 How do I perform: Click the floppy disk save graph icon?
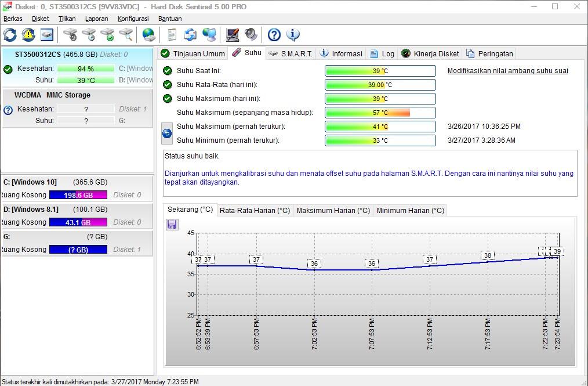[x=172, y=225]
